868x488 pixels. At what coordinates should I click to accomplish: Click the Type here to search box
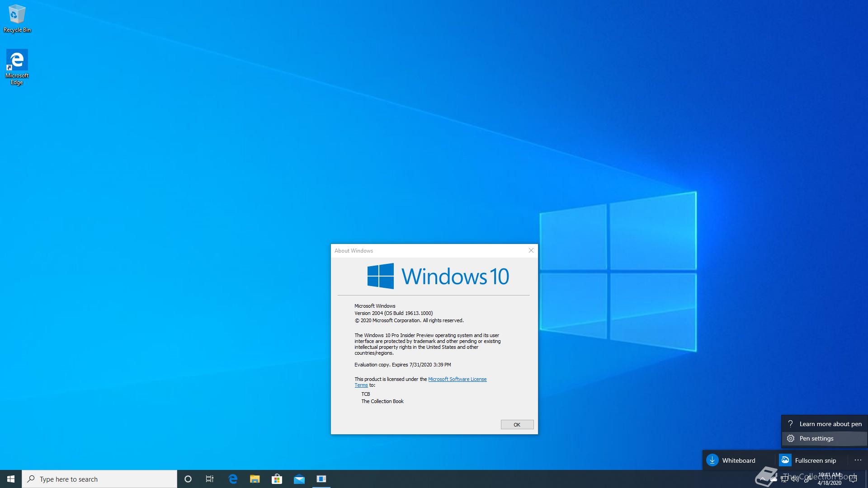point(99,479)
